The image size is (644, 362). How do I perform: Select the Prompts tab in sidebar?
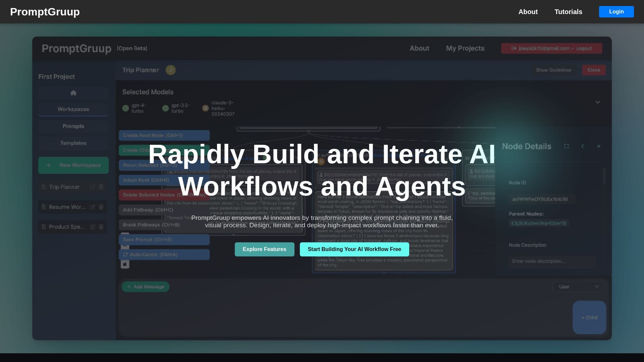[x=73, y=126]
